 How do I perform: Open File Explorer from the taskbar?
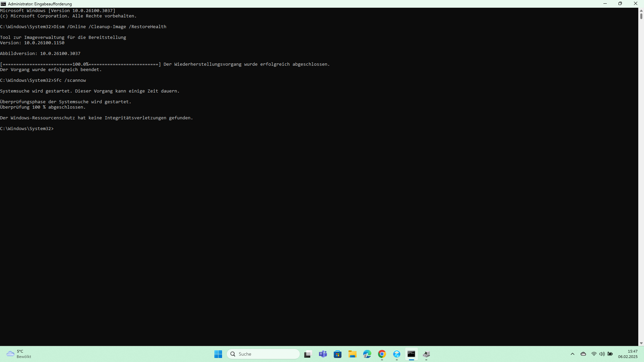[x=352, y=354]
